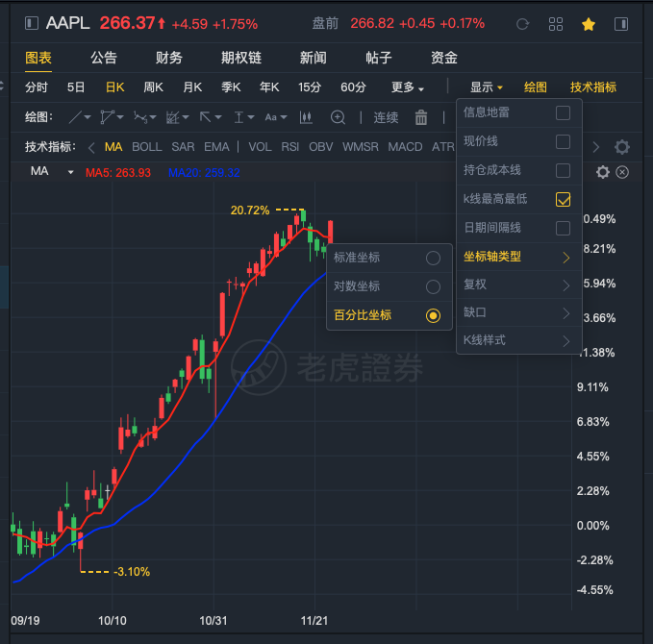Select the BOLL indicator
The image size is (653, 644).
(147, 147)
